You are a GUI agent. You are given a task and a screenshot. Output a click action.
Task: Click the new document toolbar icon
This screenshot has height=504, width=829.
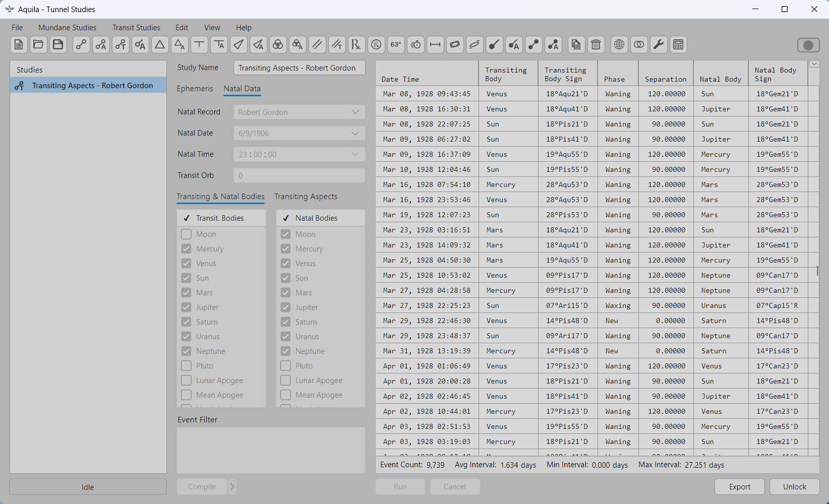(x=19, y=45)
